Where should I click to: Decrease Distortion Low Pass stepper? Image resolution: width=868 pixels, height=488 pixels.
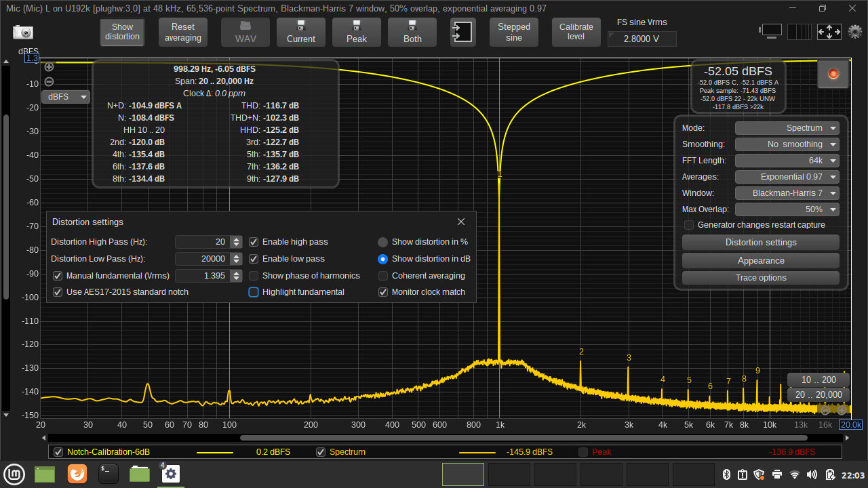tap(236, 262)
